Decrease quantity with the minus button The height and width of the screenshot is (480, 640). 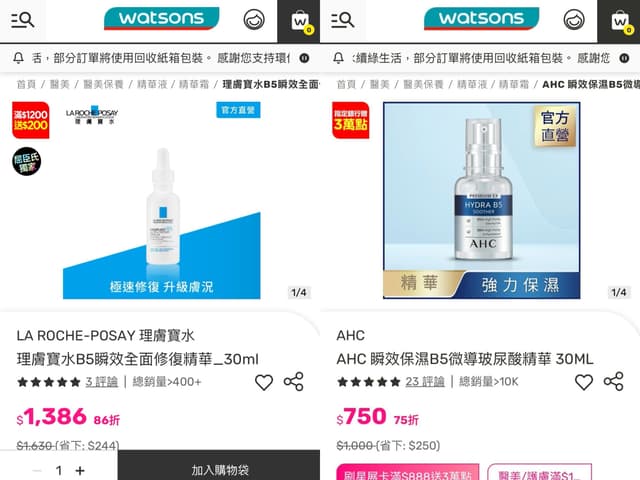point(37,471)
